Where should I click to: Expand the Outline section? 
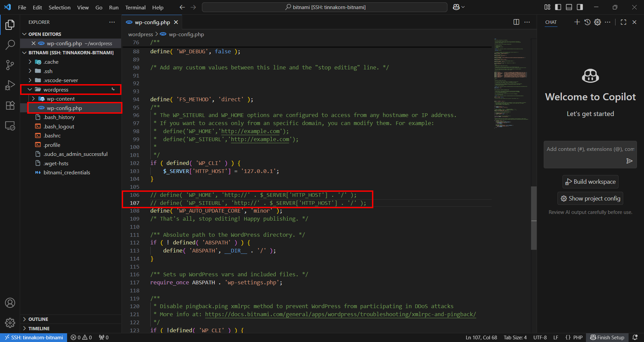[x=24, y=319]
